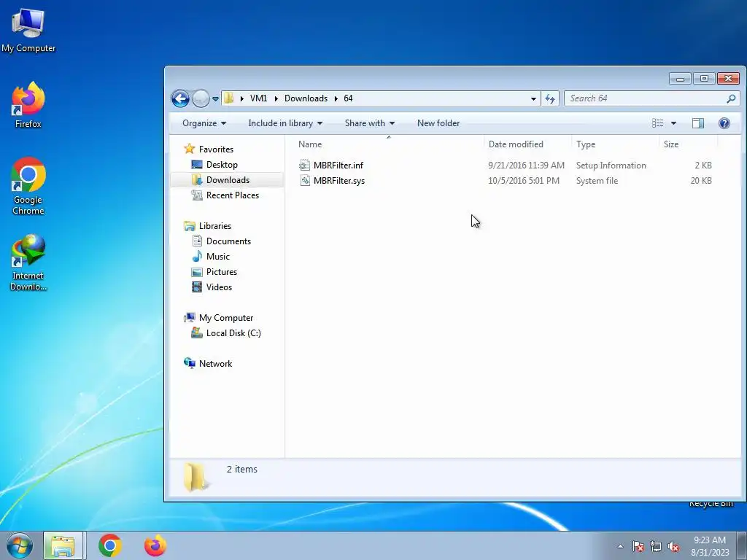This screenshot has height=560, width=747.
Task: Open network tray icon
Action: [656, 546]
